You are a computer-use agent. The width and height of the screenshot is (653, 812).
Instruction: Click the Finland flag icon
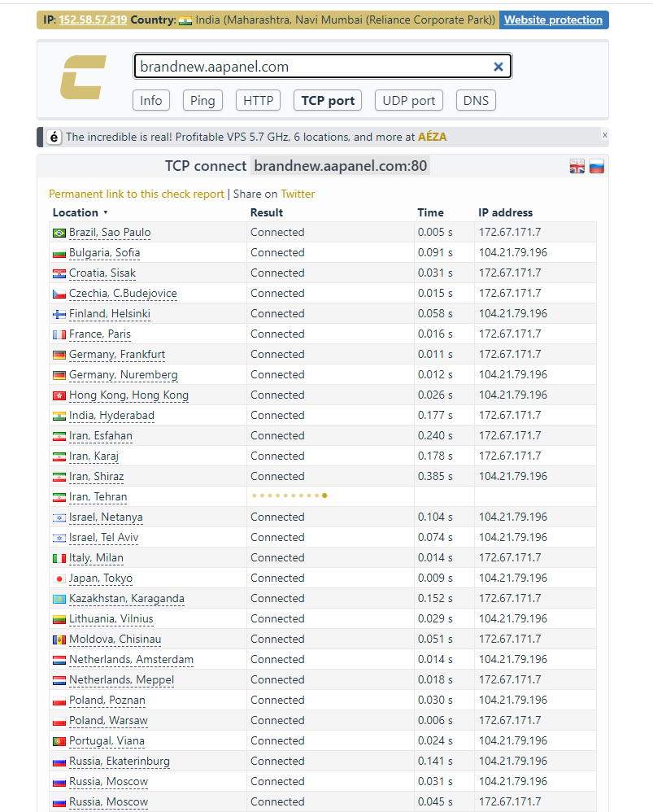click(x=59, y=314)
